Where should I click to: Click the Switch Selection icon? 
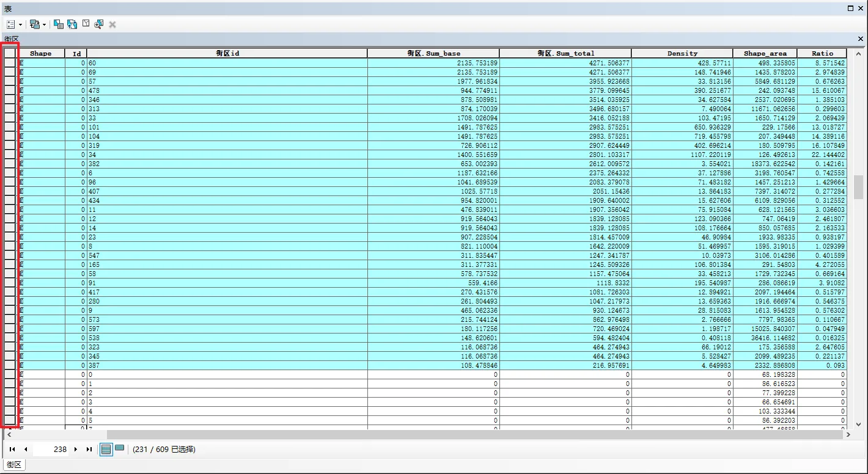pyautogui.click(x=72, y=24)
